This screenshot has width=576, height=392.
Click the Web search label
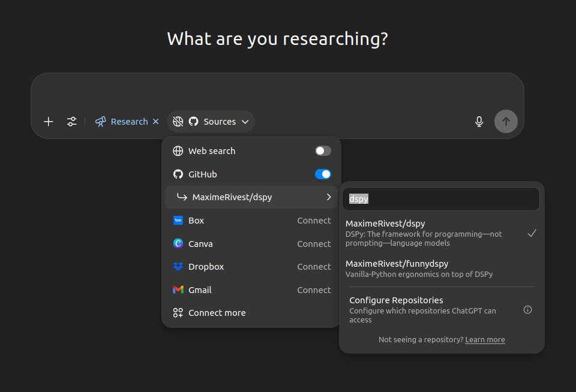(x=212, y=151)
